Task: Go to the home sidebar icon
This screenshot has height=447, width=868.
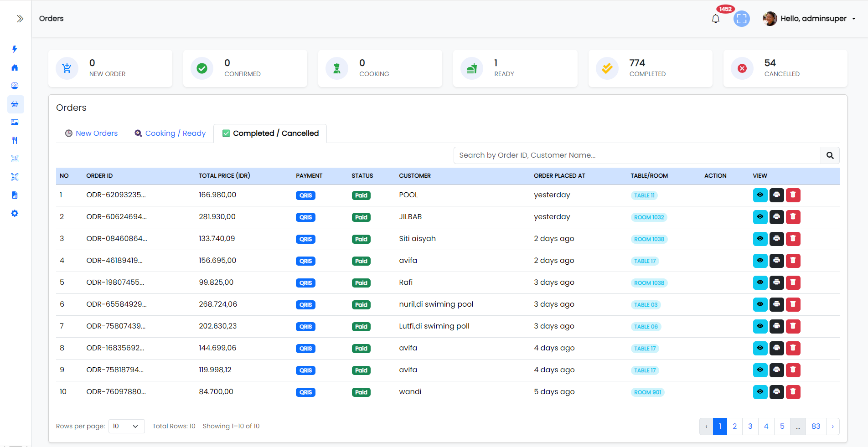Action: [15, 67]
